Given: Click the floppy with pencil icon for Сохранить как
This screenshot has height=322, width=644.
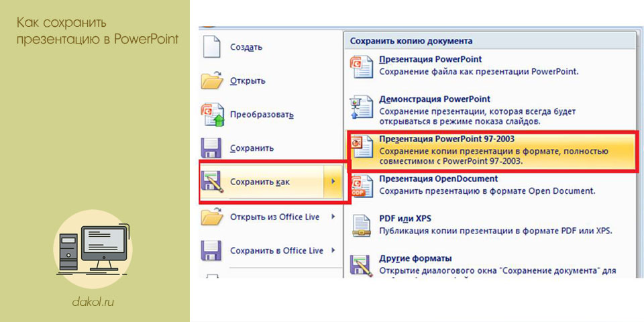Looking at the screenshot, I should coord(213,182).
